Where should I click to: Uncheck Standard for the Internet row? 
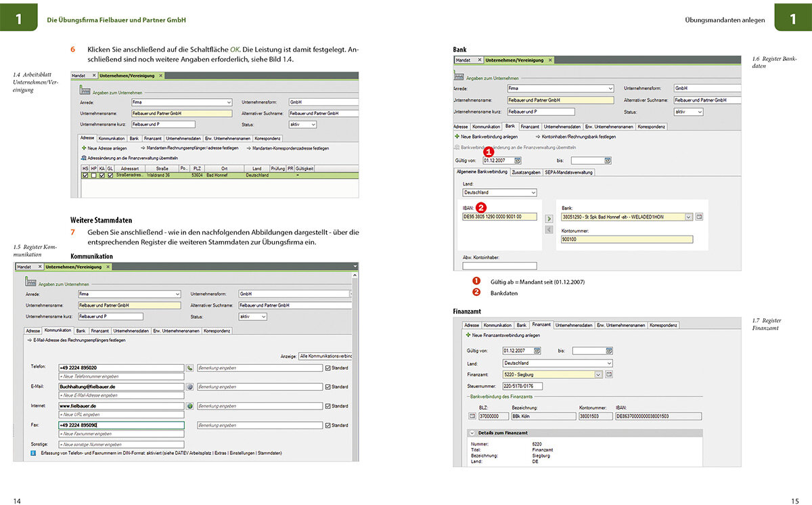click(x=328, y=406)
